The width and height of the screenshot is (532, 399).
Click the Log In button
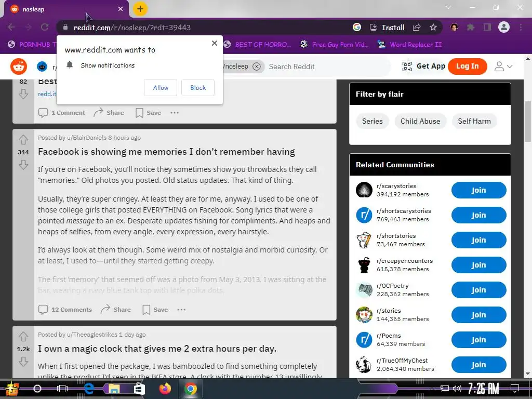click(468, 66)
